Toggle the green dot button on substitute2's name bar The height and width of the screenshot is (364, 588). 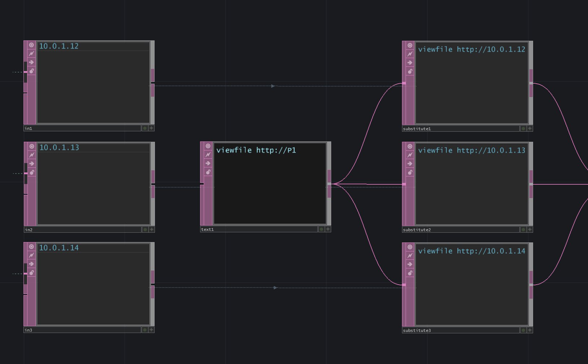click(x=523, y=229)
